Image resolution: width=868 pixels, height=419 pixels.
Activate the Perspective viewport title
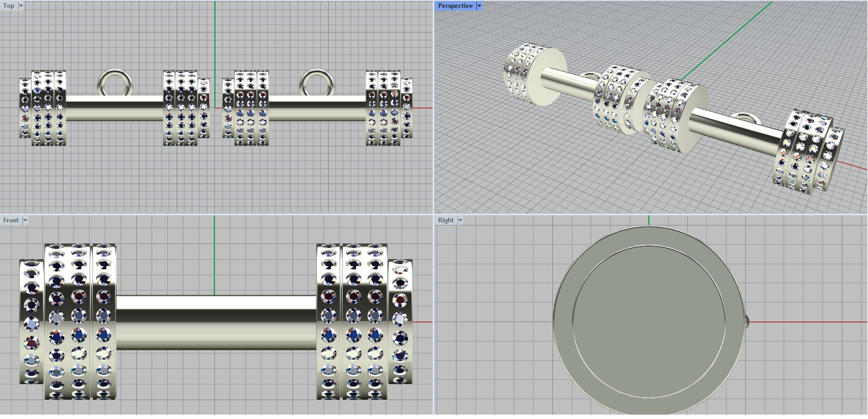click(x=455, y=6)
